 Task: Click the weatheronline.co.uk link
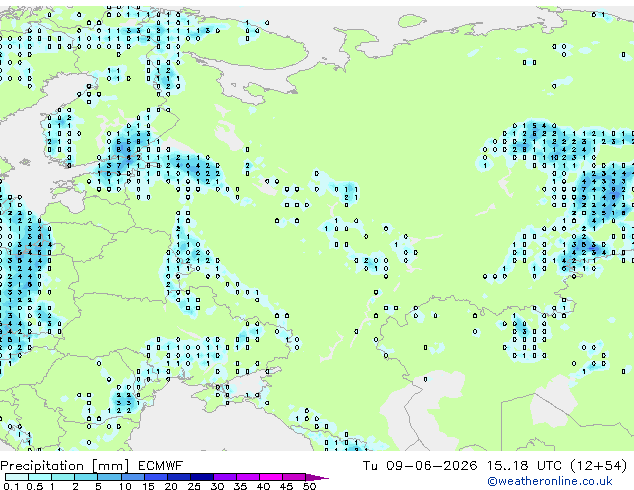[x=550, y=482]
